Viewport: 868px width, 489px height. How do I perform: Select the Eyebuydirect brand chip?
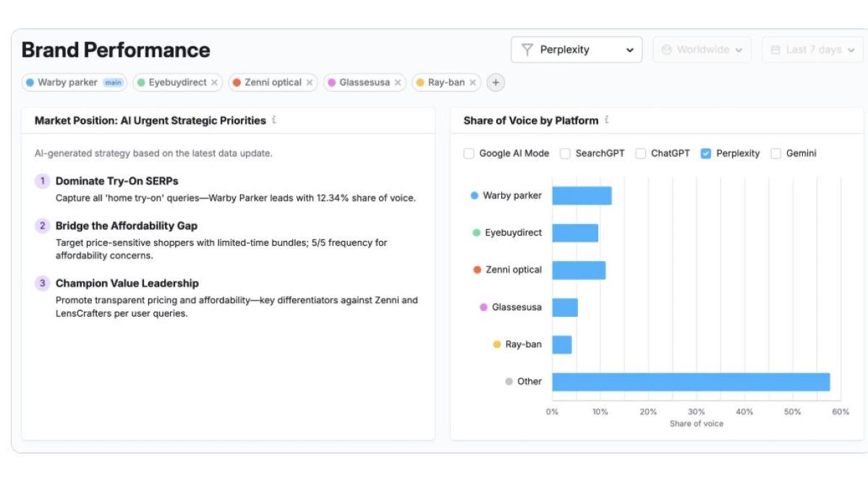pyautogui.click(x=177, y=82)
